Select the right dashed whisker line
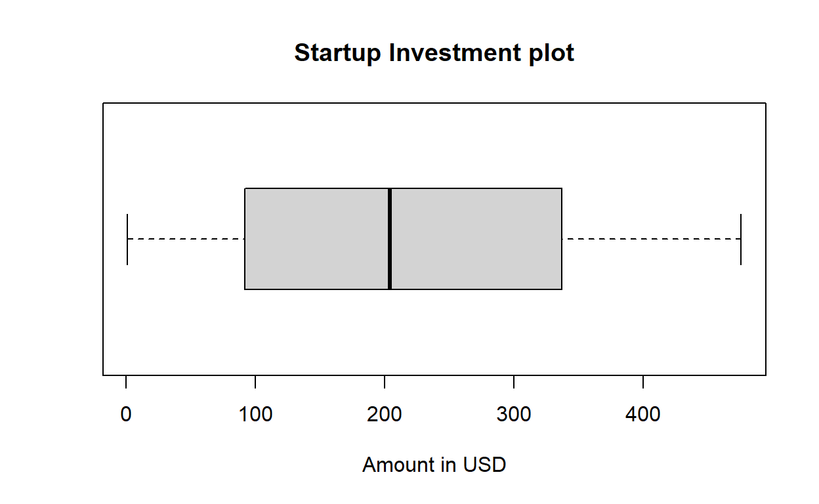Viewport: 819px width, 504px height. 651,239
